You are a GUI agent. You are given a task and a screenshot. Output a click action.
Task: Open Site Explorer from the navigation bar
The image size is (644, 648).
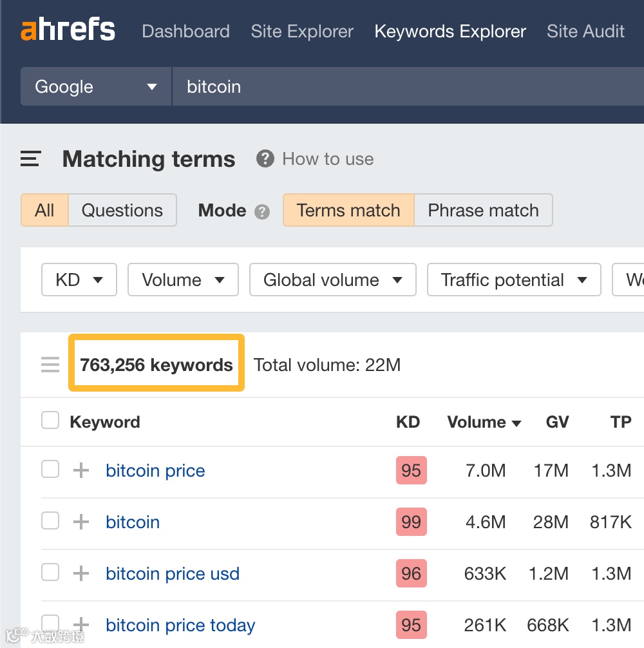pyautogui.click(x=301, y=31)
